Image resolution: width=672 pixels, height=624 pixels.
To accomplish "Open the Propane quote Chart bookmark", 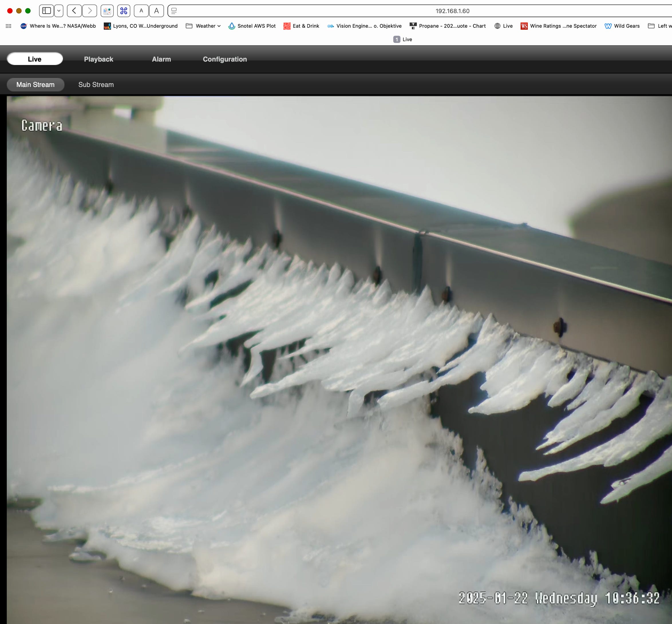I will click(447, 26).
